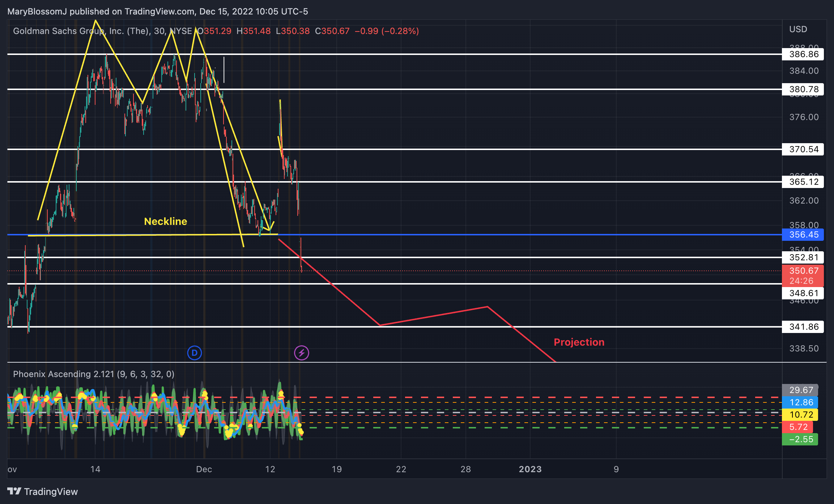The height and width of the screenshot is (504, 834).
Task: Click the yellow Neckline text annotation
Action: pos(166,221)
